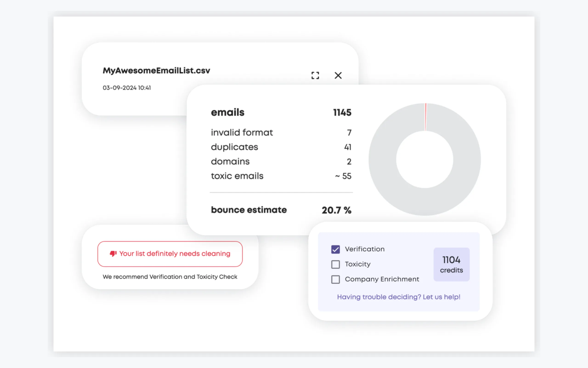Click the 1104 credits badge
Viewport: 588px width, 368px height.
[451, 264]
